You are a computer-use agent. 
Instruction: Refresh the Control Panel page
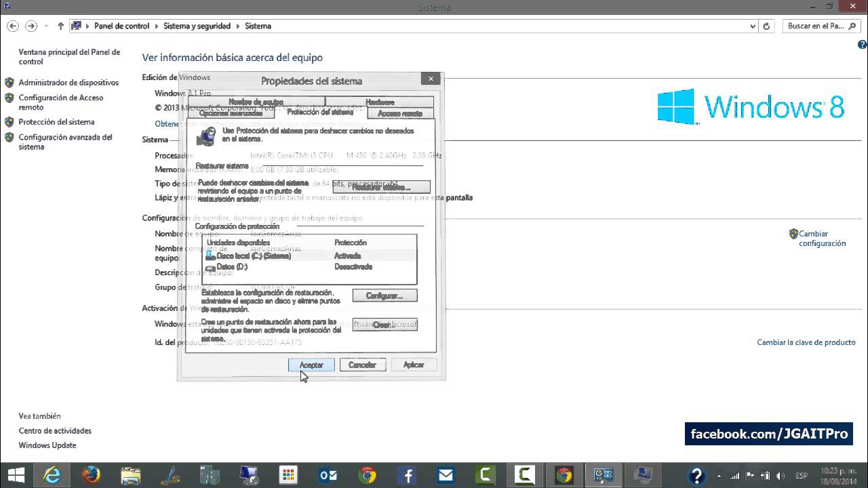tap(767, 26)
